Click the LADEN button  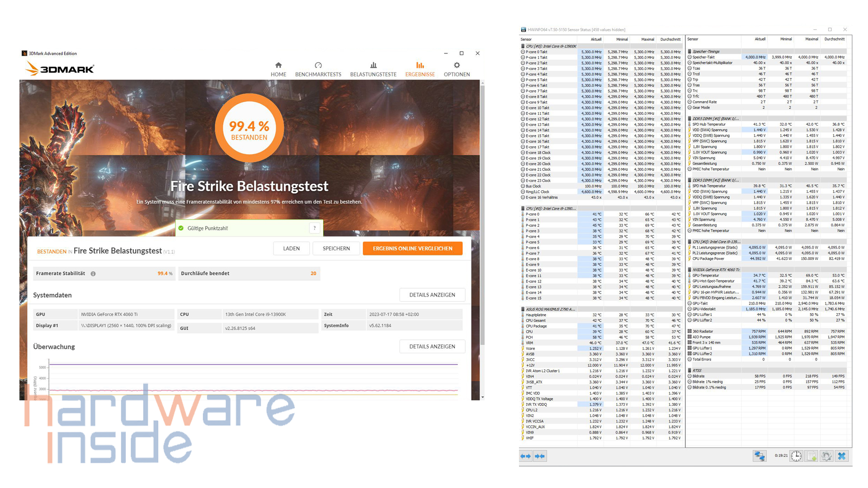291,249
